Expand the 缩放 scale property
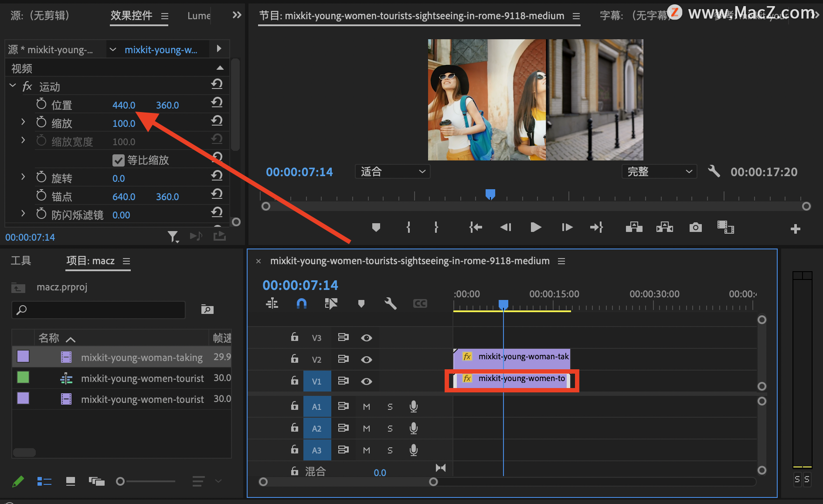Viewport: 823px width, 504px height. coord(23,122)
